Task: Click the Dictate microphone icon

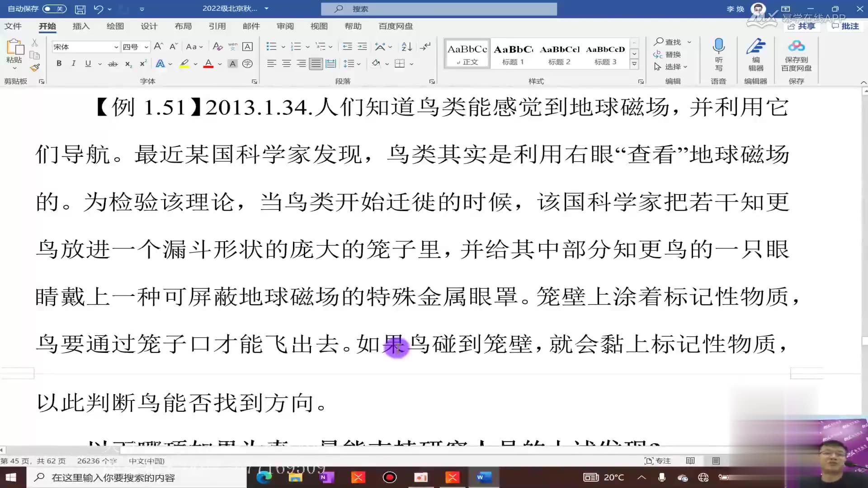Action: point(718,46)
